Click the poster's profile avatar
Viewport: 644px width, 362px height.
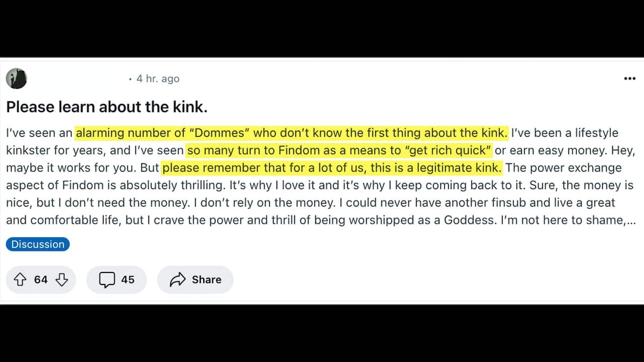pyautogui.click(x=16, y=78)
